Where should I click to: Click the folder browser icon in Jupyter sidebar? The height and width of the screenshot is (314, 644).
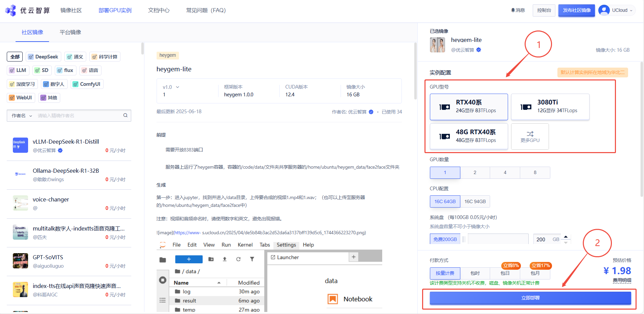[x=163, y=260]
